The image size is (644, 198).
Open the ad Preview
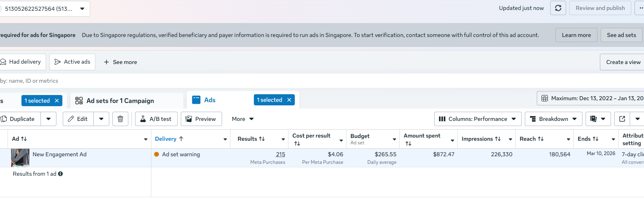tap(201, 119)
